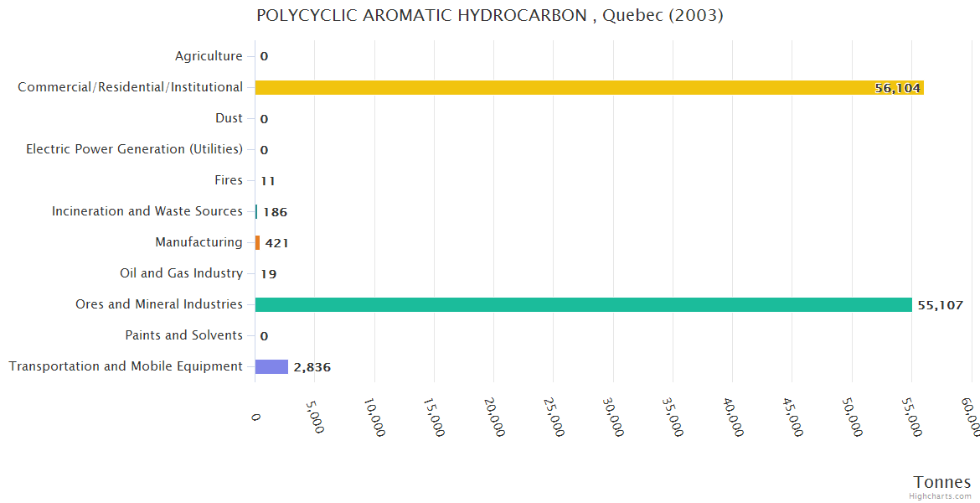
Task: Click the green Ores and Mineral Industries bar
Action: [x=583, y=304]
